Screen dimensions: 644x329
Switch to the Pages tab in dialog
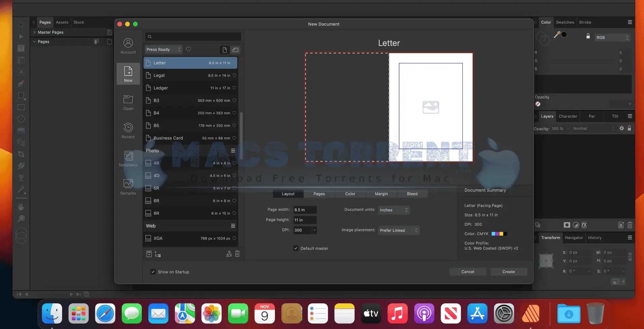click(x=319, y=194)
